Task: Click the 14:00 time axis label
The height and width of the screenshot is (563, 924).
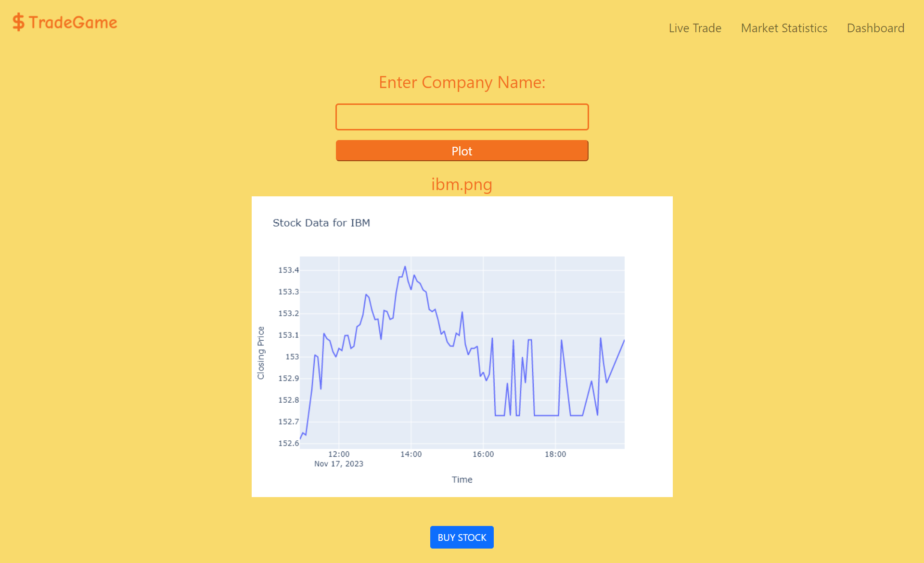Action: (x=411, y=454)
